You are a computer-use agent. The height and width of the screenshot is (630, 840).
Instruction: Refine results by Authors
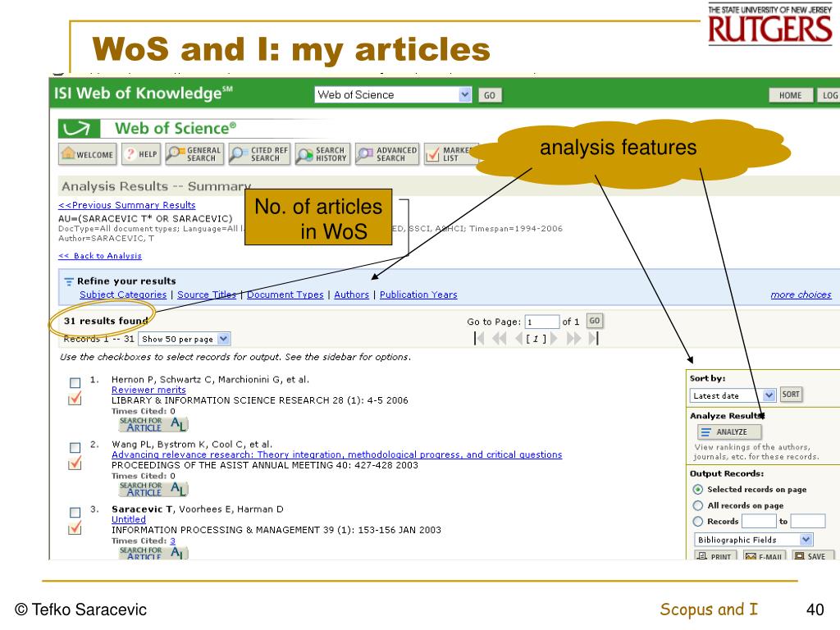pos(351,294)
